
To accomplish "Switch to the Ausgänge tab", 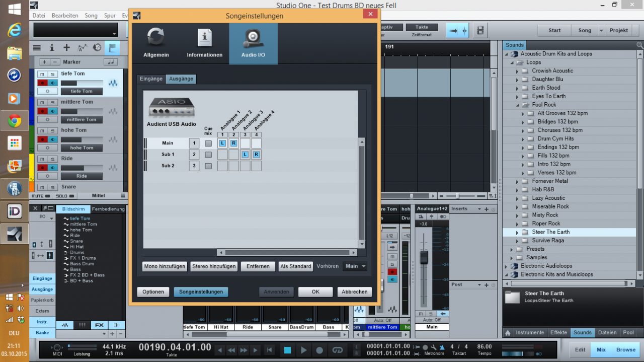I will (x=181, y=79).
